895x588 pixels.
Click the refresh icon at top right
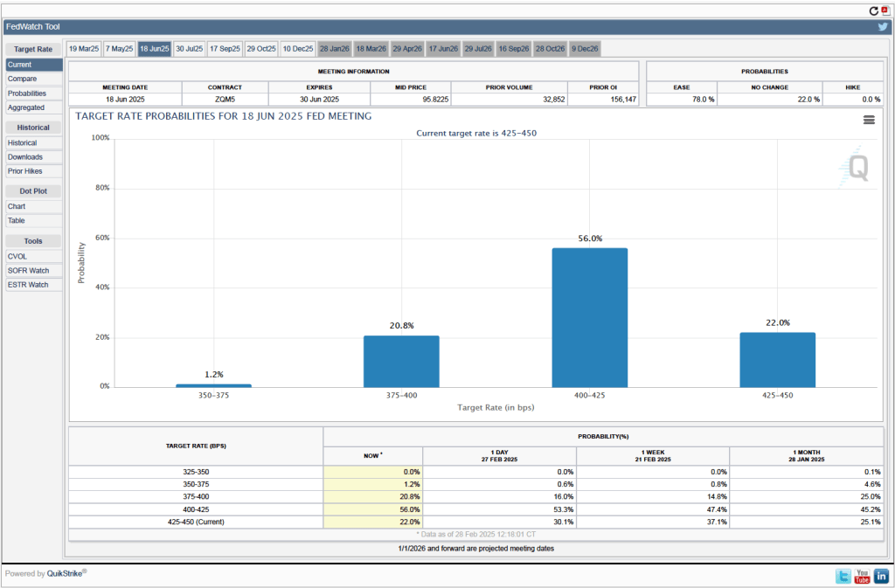(x=873, y=10)
